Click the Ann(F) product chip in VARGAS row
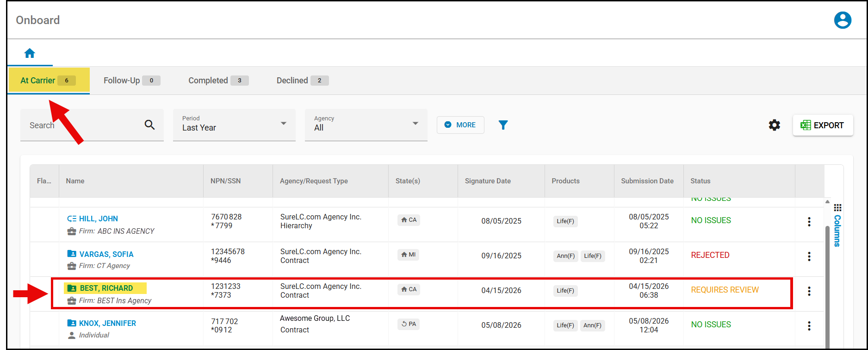The height and width of the screenshot is (350, 868). 565,256
